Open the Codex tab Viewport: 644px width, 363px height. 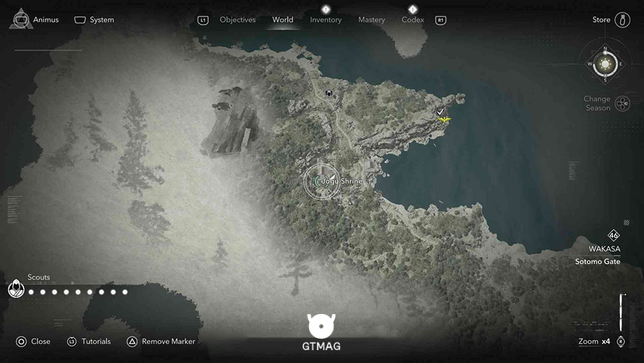[x=413, y=20]
